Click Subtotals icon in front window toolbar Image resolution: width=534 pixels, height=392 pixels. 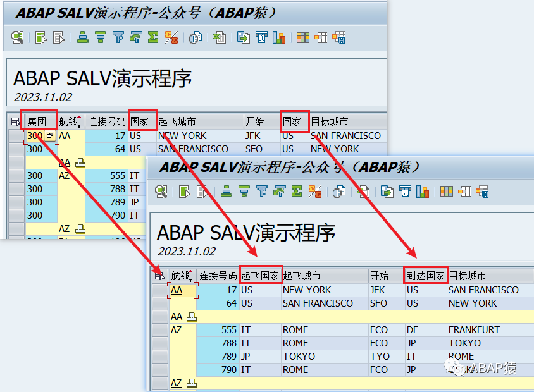(x=315, y=192)
